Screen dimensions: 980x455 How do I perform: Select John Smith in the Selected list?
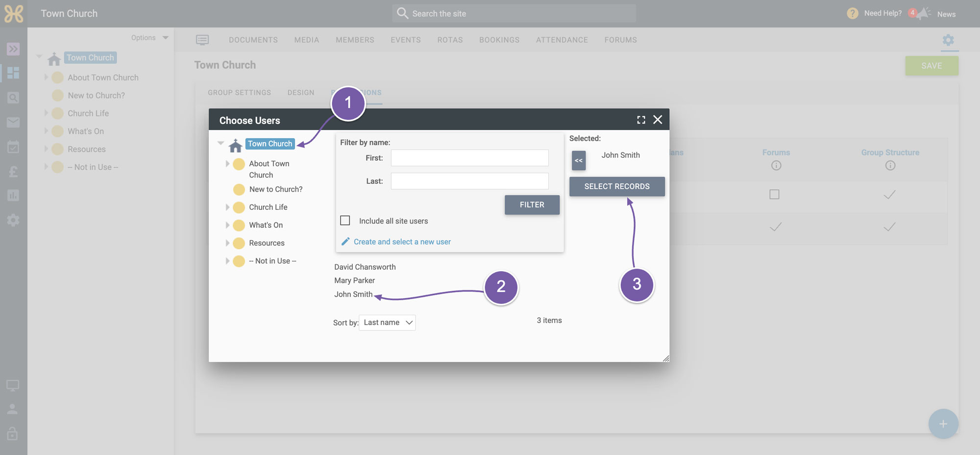point(620,155)
